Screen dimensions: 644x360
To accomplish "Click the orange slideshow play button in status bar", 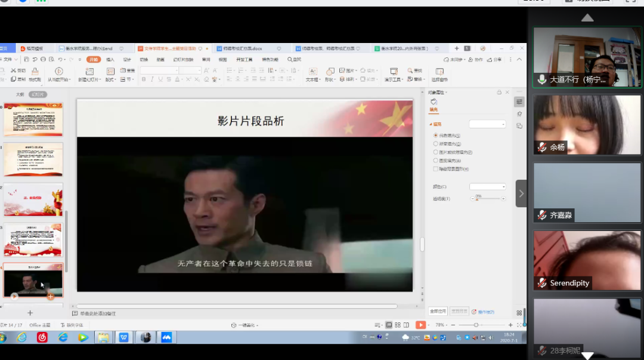I will point(420,325).
